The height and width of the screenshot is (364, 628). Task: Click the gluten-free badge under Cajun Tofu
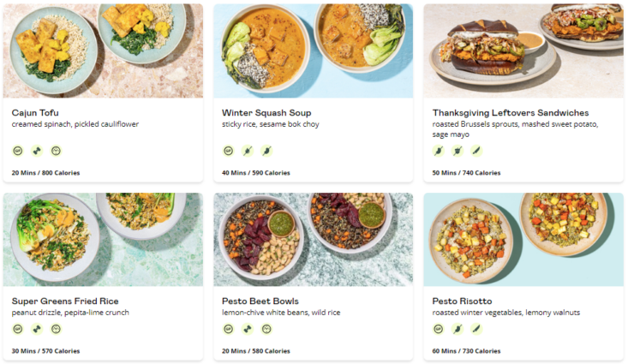pyautogui.click(x=17, y=151)
